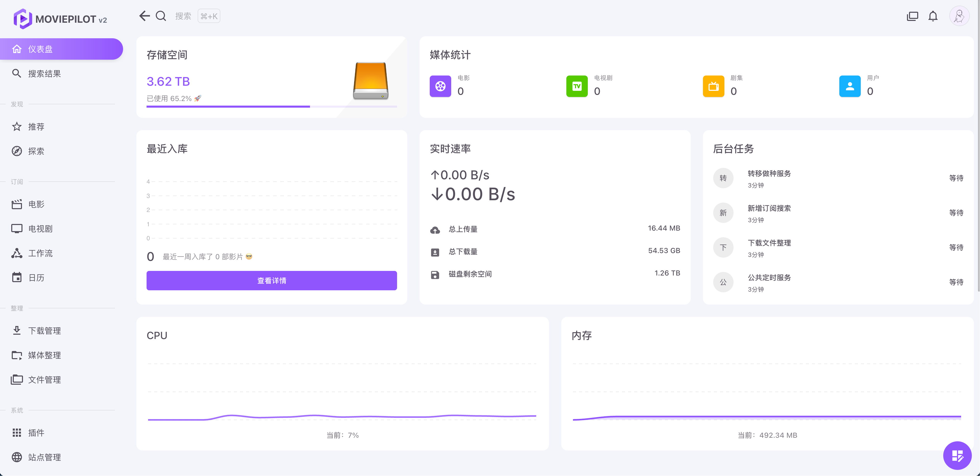Click the orange hard drive image

click(x=371, y=81)
